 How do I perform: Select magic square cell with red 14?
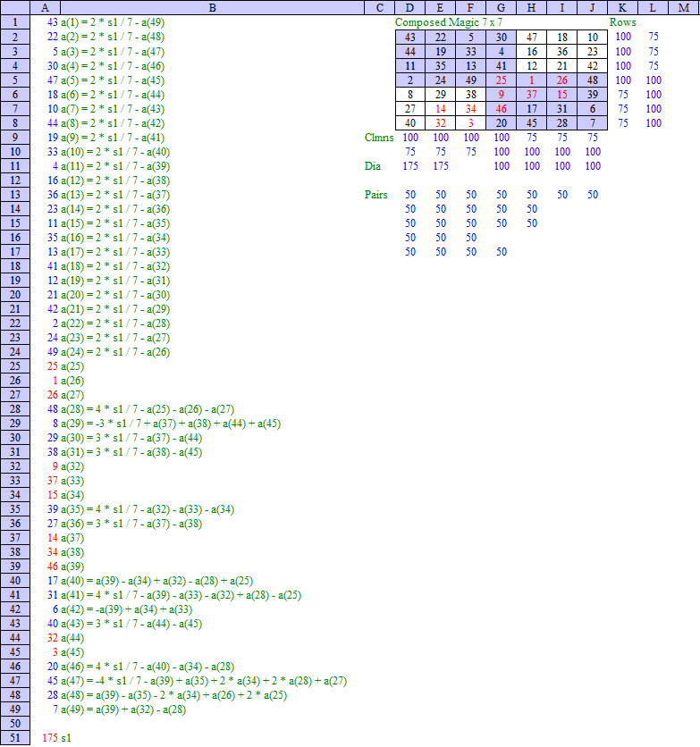(x=441, y=109)
